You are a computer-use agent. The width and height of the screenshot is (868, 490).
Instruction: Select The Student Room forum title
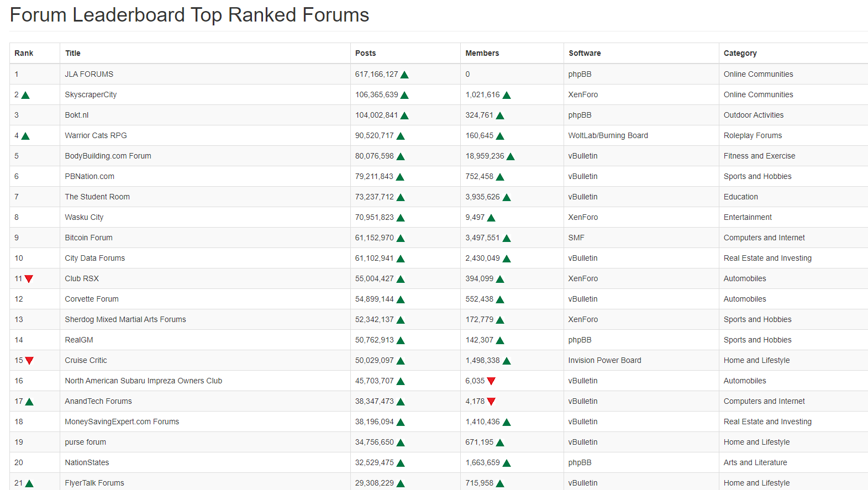coord(97,197)
